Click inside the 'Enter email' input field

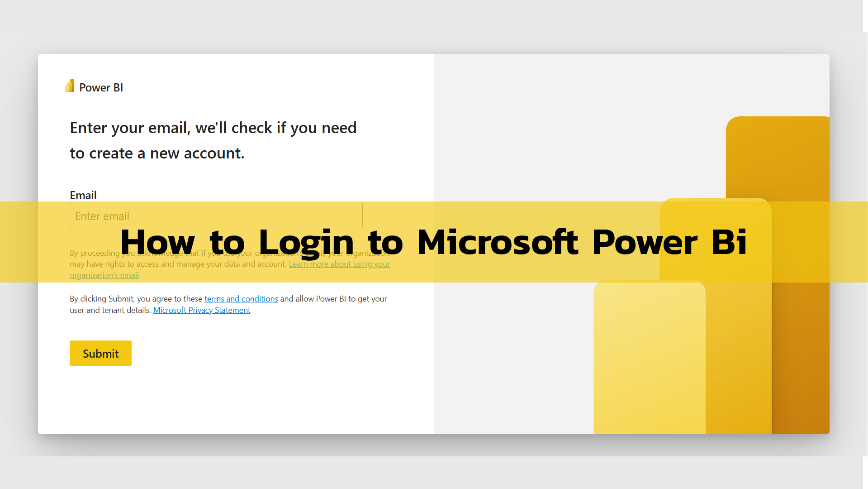[x=216, y=216]
